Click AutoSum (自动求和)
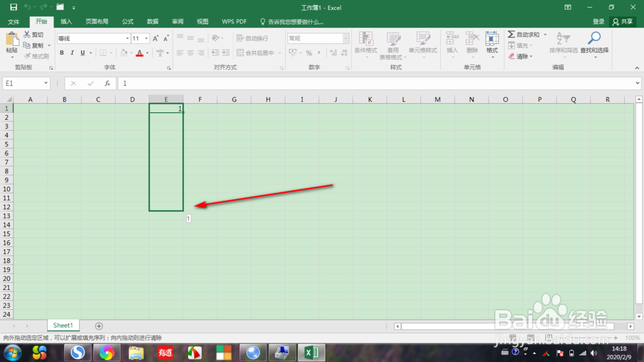The image size is (644, 362). pos(524,35)
